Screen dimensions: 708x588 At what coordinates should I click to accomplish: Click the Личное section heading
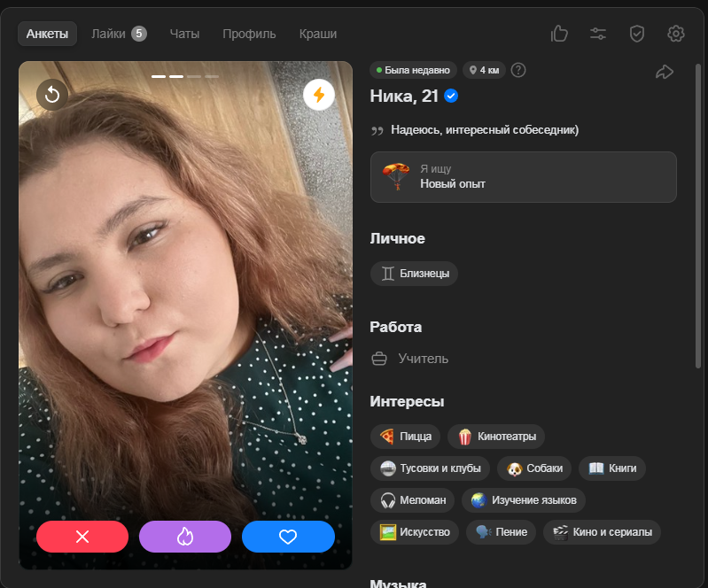point(397,238)
